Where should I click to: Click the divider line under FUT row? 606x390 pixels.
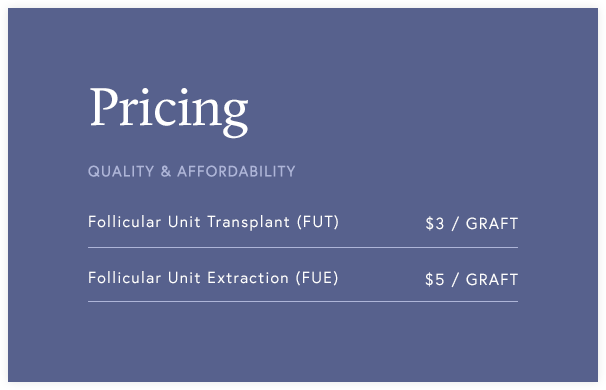tap(303, 247)
